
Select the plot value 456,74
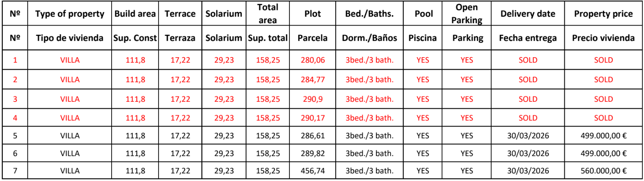click(313, 171)
